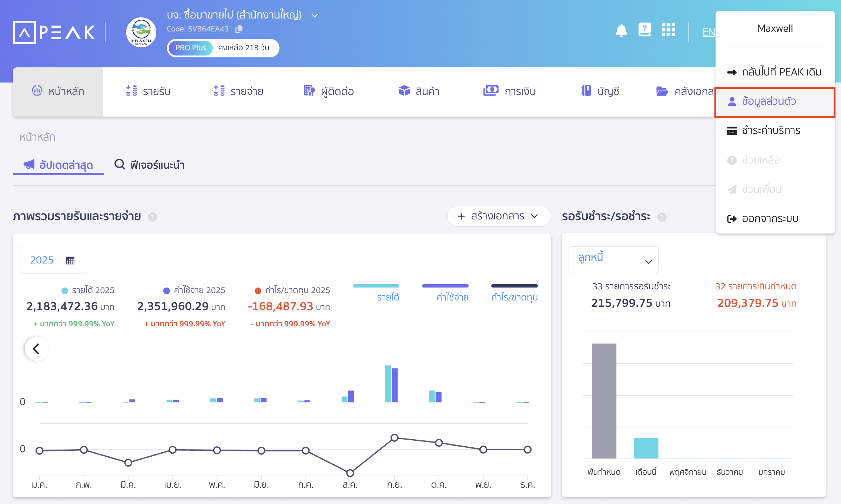Click help icon beside ภาพรวมรายรับและรายจ่าย
841x504 pixels.
coord(153,217)
